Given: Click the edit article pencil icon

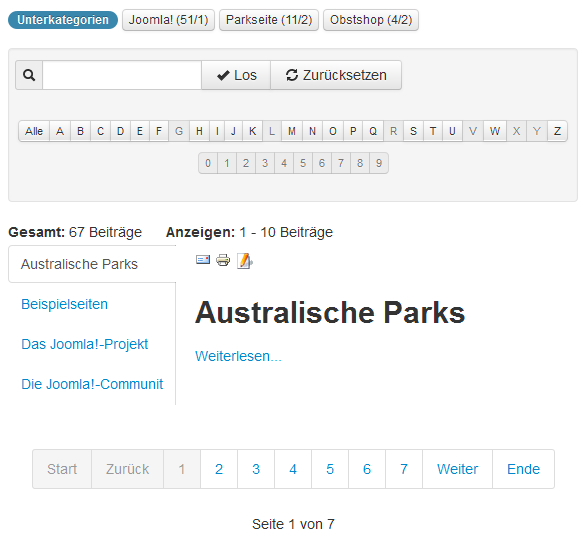Looking at the screenshot, I should pos(245,261).
